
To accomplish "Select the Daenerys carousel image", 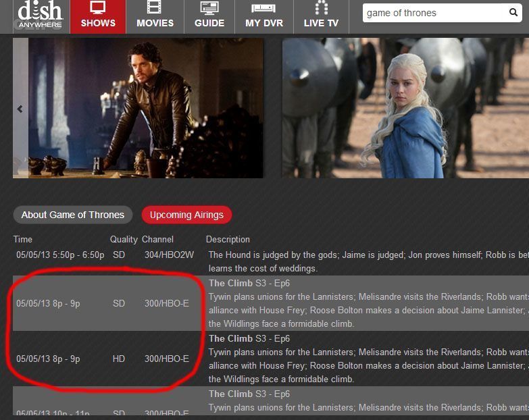I will (x=405, y=108).
